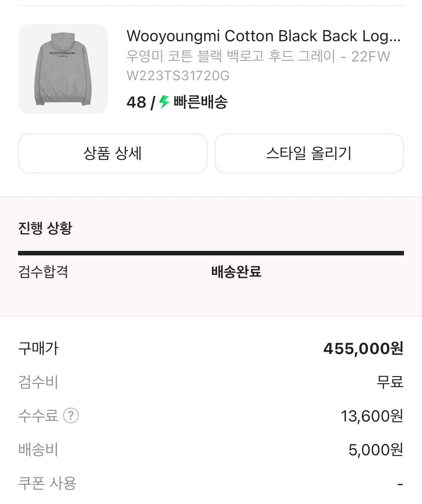This screenshot has height=504, width=422.
Task: Click the model number W223TS31720G
Action: click(178, 76)
